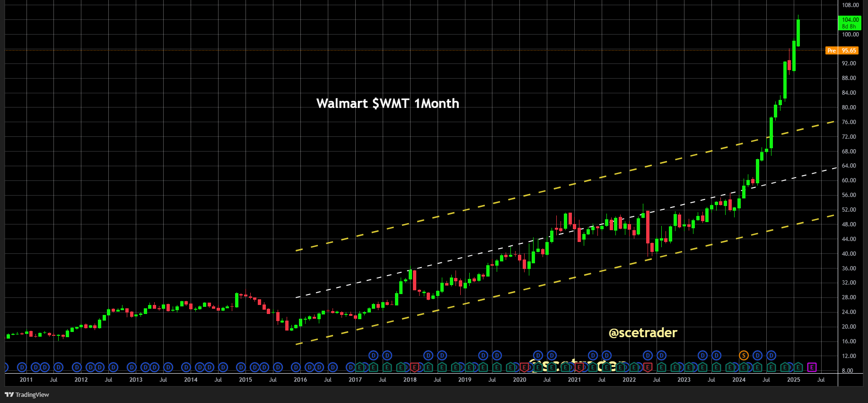868x403 pixels.
Task: Open the August 2018 dividend marker
Action: (x=442, y=355)
